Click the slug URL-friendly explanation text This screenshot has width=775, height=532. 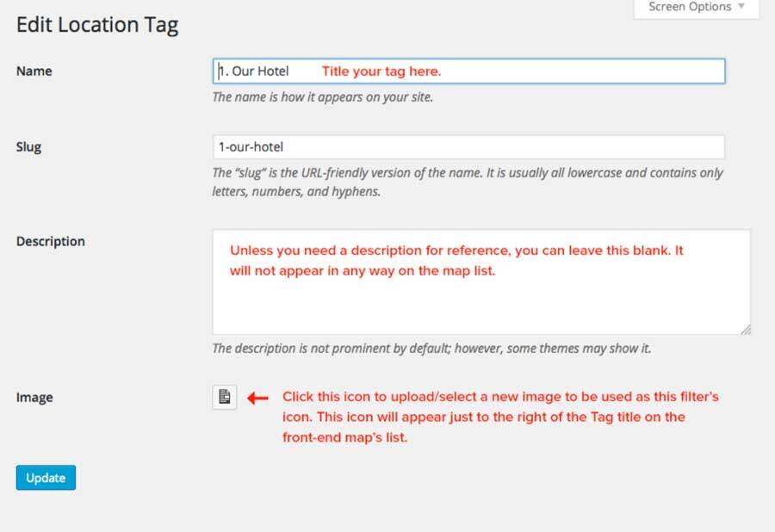click(x=468, y=182)
